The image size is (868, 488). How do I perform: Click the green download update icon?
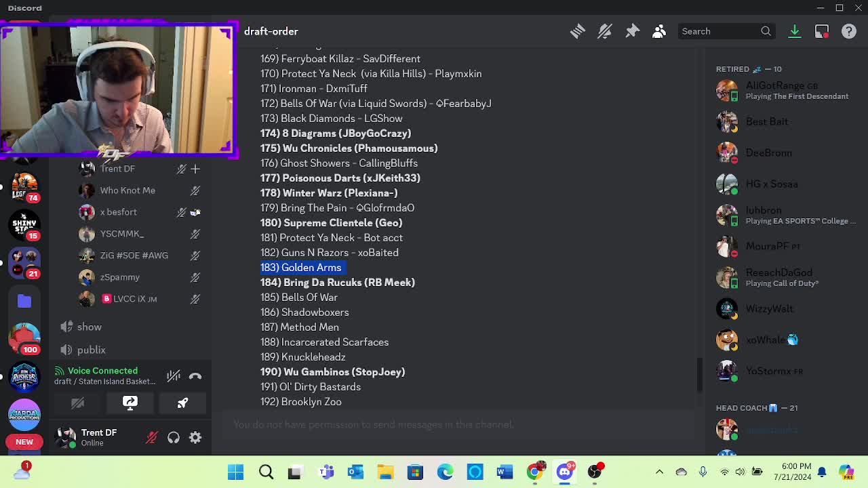(x=795, y=31)
